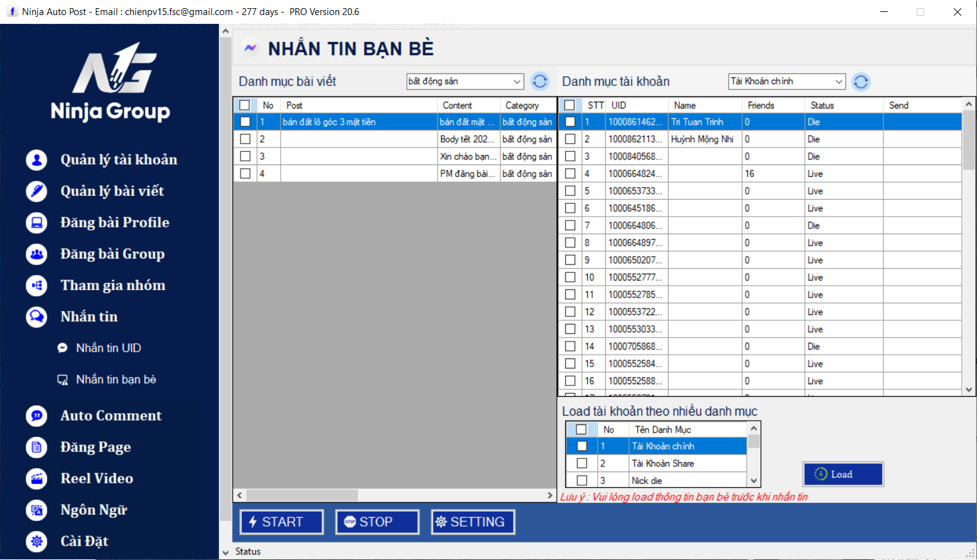The image size is (977, 560).
Task: Click the Đăng Page document icon
Action: coord(36,447)
